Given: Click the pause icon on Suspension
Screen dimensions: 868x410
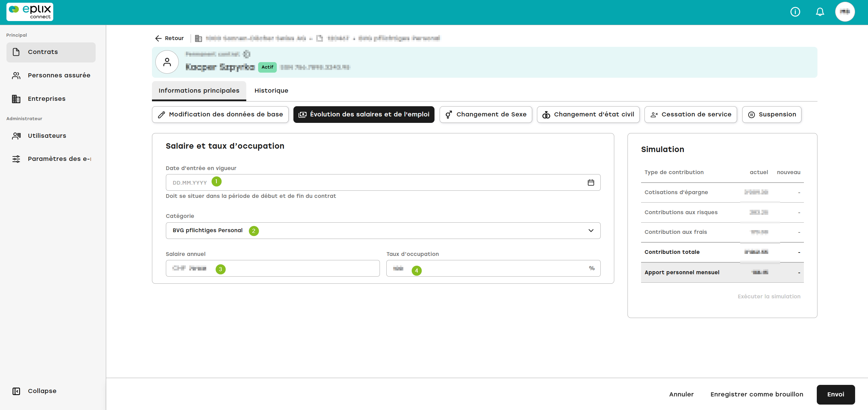Looking at the screenshot, I should (x=751, y=115).
